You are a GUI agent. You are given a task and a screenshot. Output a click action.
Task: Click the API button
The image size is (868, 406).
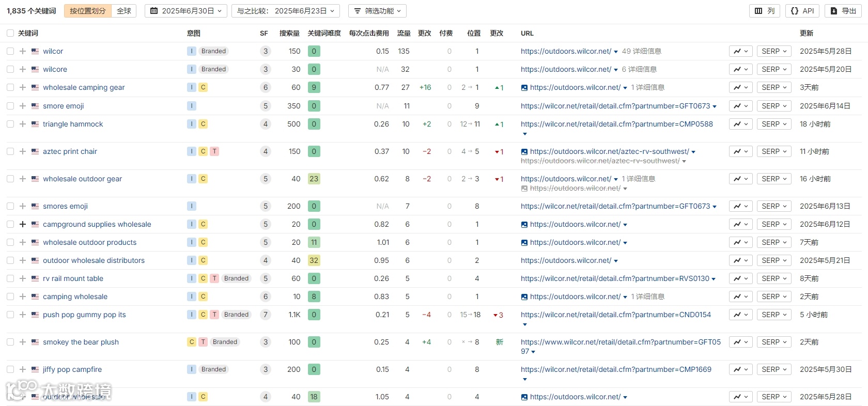pyautogui.click(x=802, y=11)
